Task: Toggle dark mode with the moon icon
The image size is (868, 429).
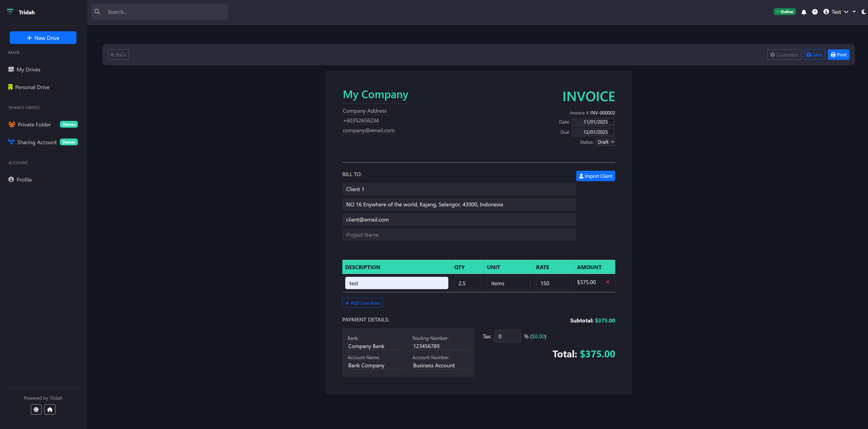Action: pos(864,11)
